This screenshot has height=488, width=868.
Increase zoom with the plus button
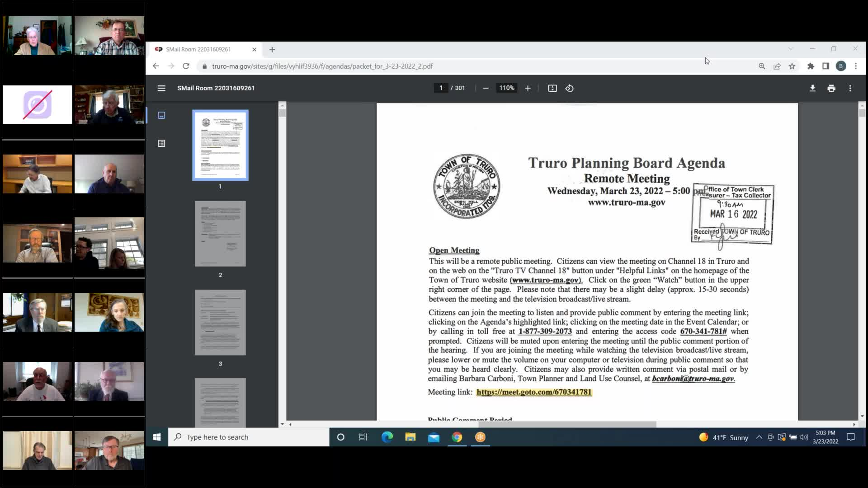528,88
